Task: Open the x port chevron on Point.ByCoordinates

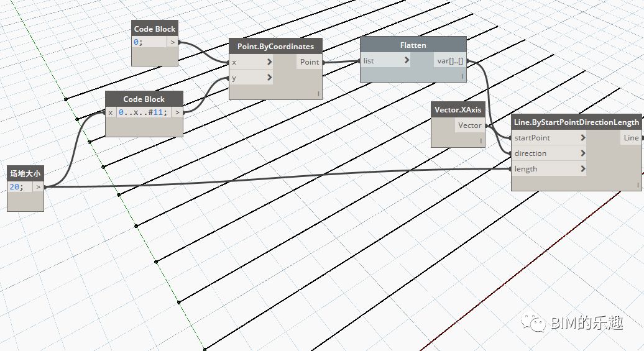Action: 269,62
